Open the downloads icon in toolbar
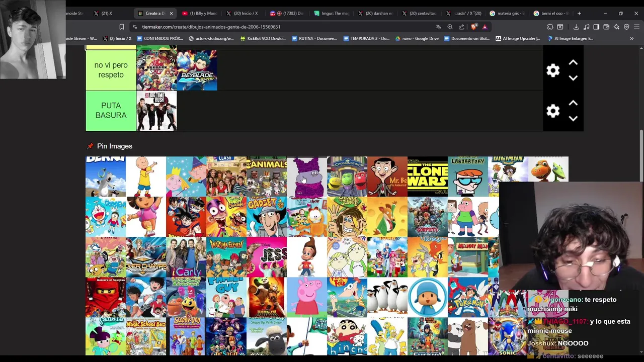Viewport: 644px width, 362px height. 576,27
